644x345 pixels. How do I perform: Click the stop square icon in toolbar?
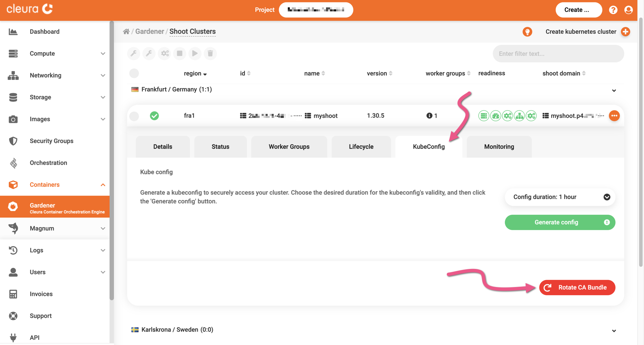click(180, 54)
